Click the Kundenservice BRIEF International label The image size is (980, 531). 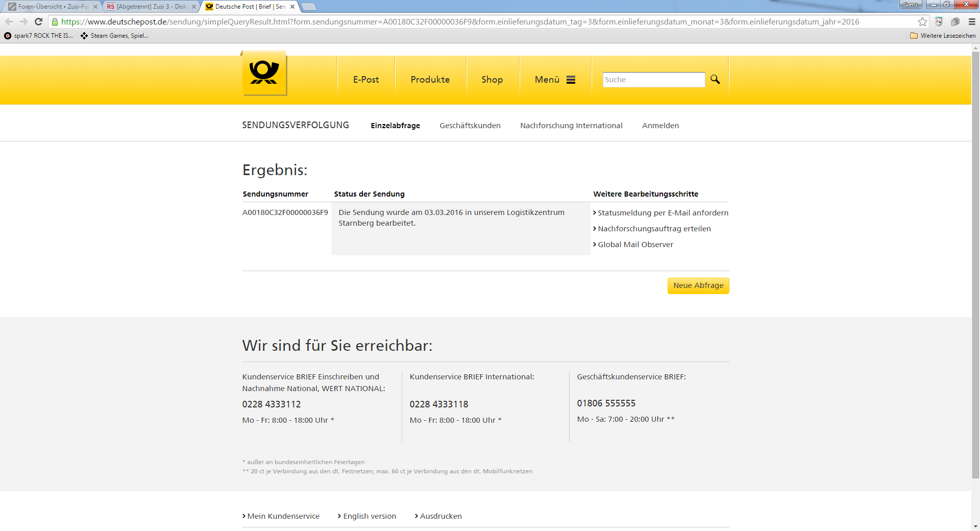[x=472, y=377]
